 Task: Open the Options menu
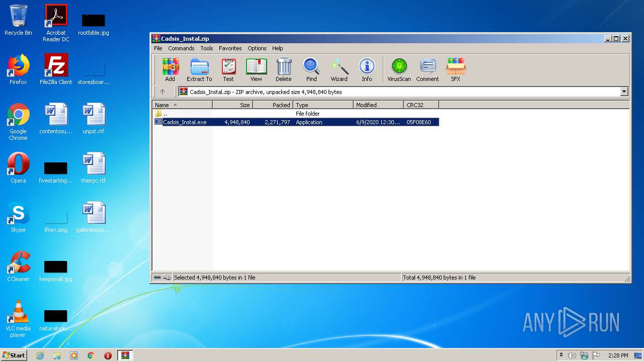pos(257,48)
